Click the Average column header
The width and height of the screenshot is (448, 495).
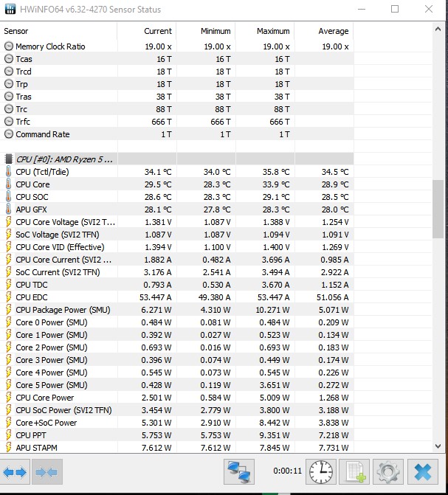[x=324, y=31]
